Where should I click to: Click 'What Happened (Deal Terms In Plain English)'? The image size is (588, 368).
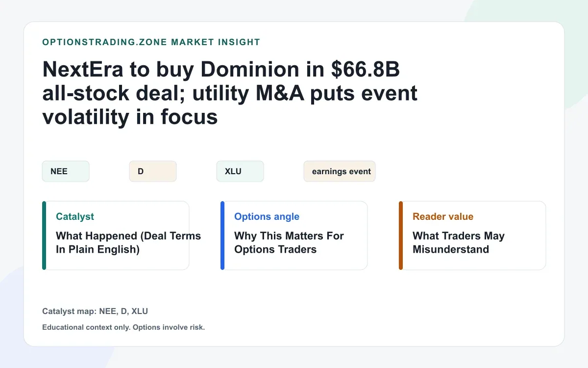tap(128, 242)
